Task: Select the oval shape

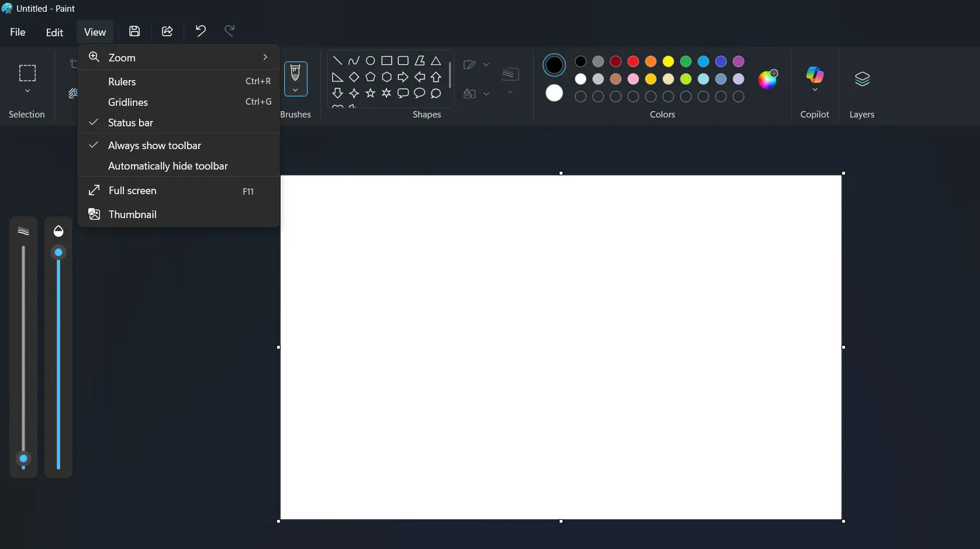Action: (370, 61)
